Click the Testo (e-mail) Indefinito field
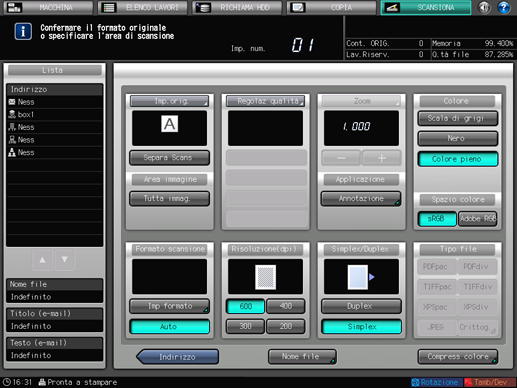Viewport: 517px width, 388px height. coord(55,356)
